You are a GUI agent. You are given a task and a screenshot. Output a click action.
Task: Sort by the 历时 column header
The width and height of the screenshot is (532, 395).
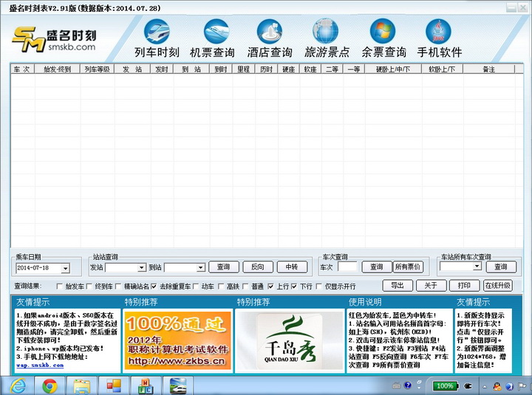(x=266, y=69)
